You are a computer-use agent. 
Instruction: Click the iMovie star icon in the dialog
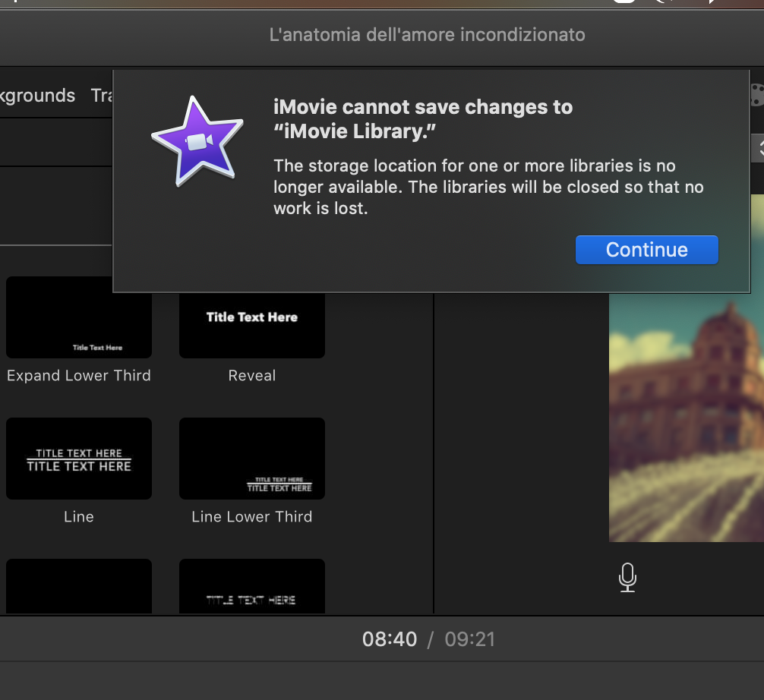[x=197, y=141]
